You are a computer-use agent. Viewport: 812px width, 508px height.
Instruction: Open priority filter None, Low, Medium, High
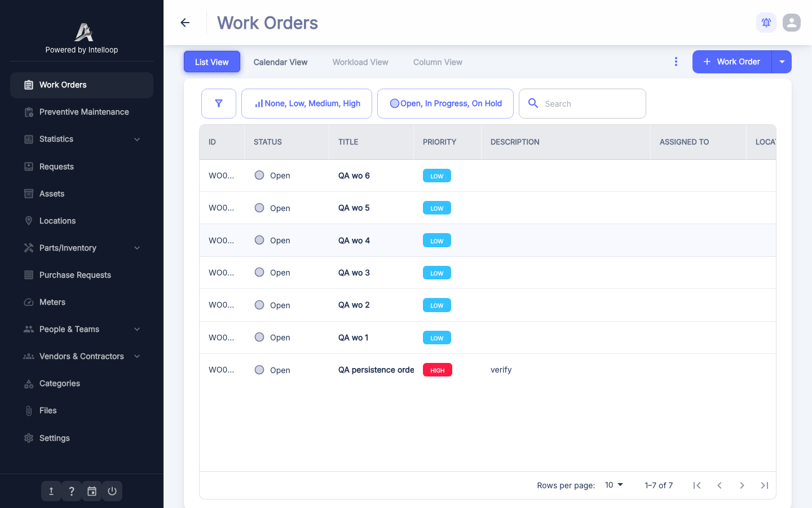307,103
